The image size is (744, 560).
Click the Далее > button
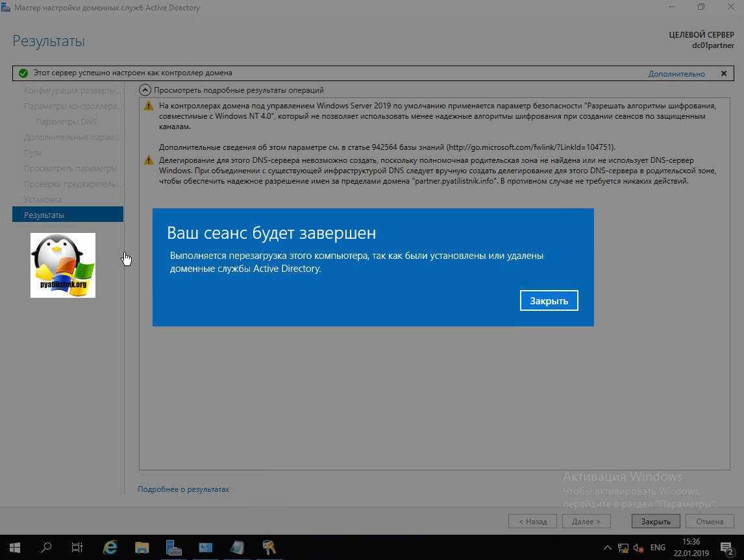click(x=586, y=521)
